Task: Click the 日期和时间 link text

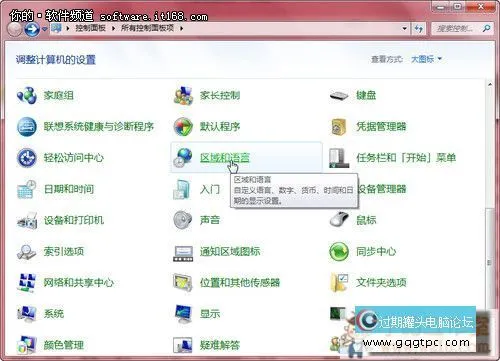Action: [x=69, y=189]
